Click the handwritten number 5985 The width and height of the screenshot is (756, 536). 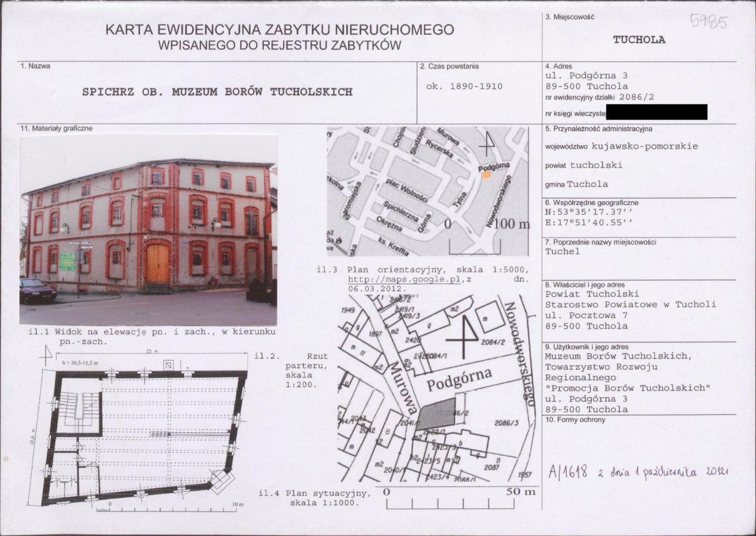click(709, 21)
